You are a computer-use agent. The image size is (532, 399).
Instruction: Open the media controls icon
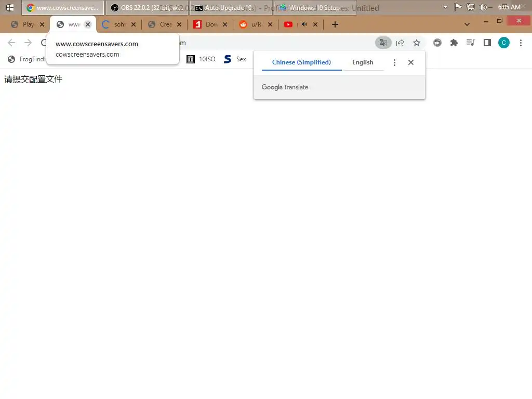click(470, 43)
